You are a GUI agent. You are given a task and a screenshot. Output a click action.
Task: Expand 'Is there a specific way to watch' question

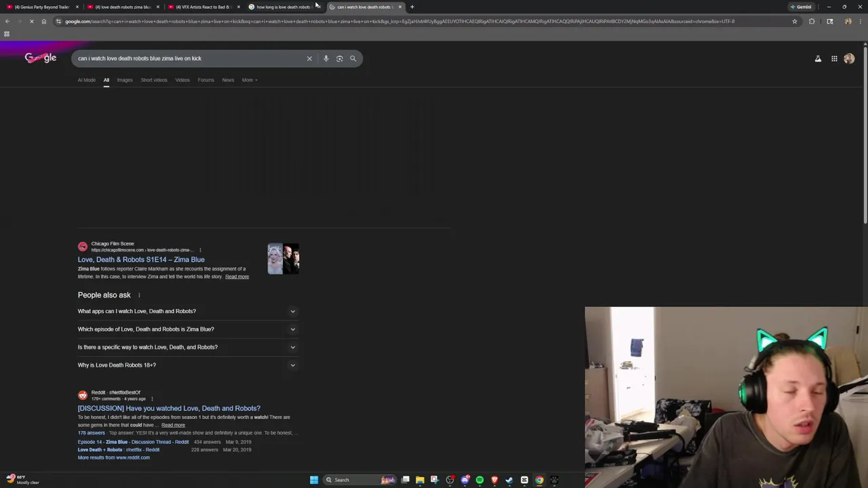(x=188, y=347)
